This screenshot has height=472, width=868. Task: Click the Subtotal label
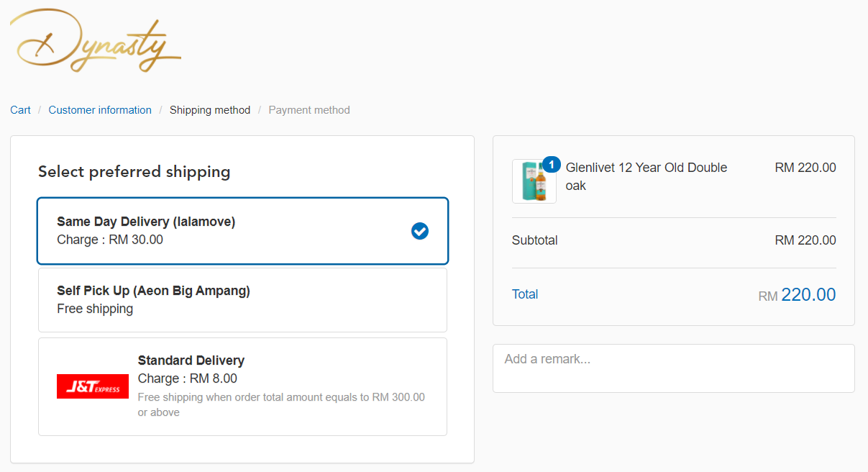[x=535, y=240]
